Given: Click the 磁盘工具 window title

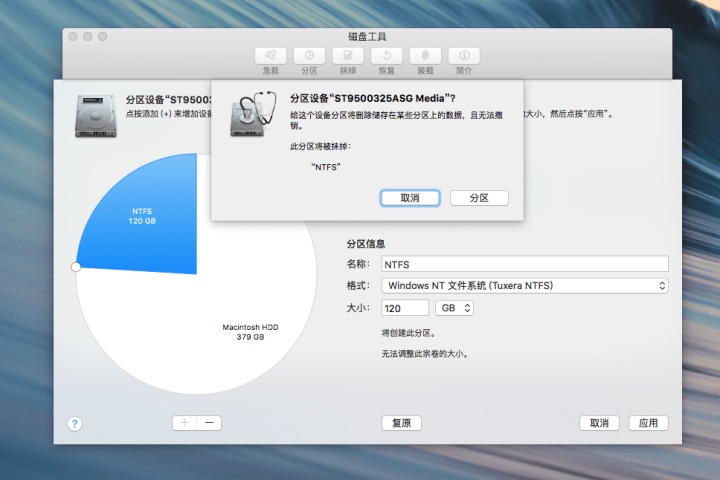Looking at the screenshot, I should point(367,37).
